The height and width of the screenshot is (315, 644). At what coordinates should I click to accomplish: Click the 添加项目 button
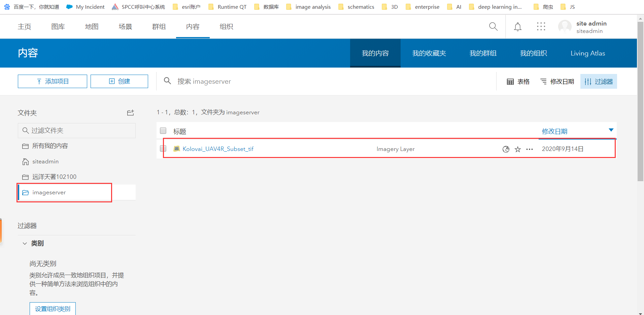[x=52, y=81]
